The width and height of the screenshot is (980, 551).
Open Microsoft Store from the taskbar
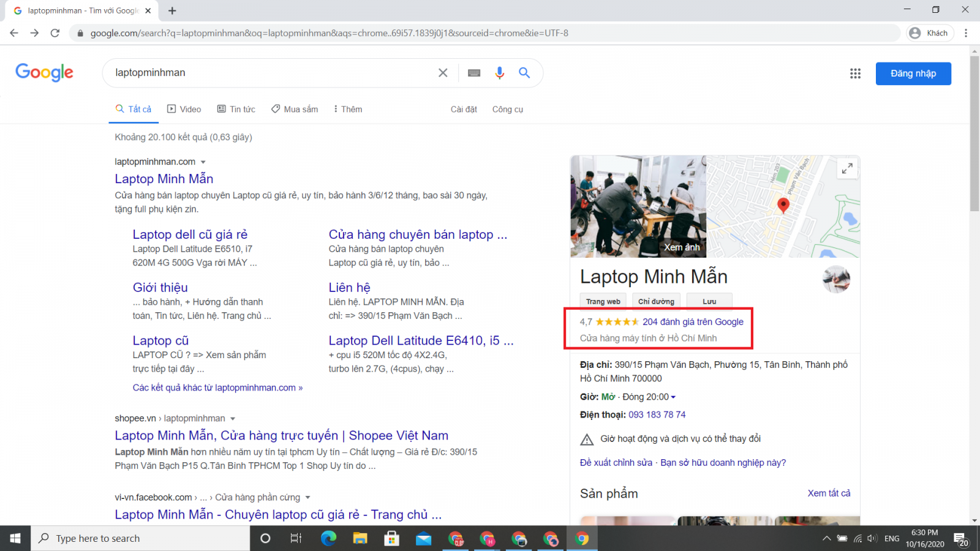[391, 538]
